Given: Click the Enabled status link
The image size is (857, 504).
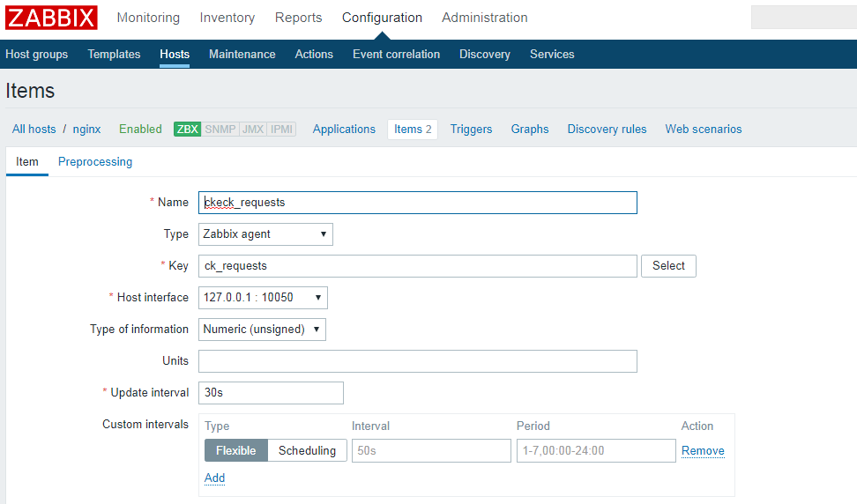Looking at the screenshot, I should 140,129.
